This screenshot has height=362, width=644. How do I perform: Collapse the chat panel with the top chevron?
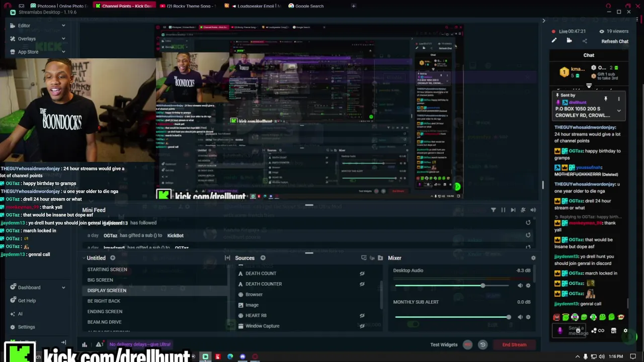(x=543, y=21)
